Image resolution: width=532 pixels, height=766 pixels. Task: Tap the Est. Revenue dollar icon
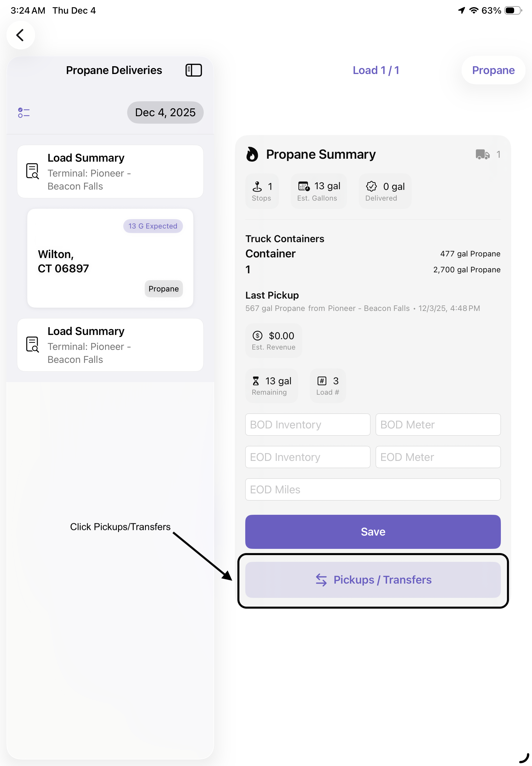tap(257, 336)
